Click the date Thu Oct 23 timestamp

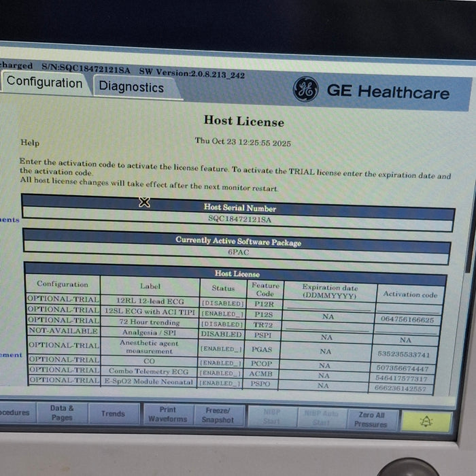click(x=243, y=141)
